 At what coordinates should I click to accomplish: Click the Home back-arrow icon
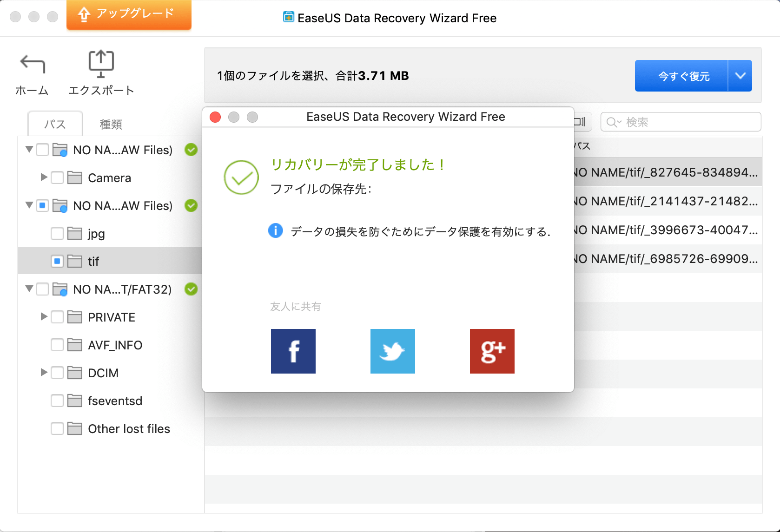pos(32,64)
